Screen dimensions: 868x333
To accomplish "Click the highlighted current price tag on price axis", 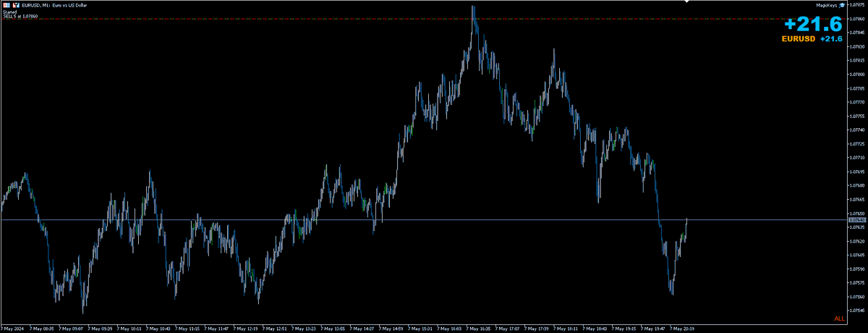I will click(x=856, y=219).
